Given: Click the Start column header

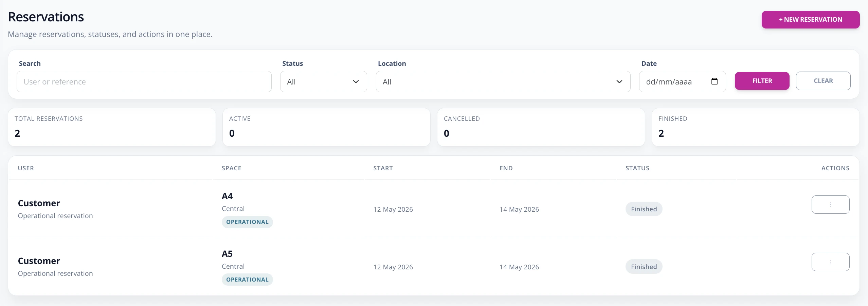Looking at the screenshot, I should pyautogui.click(x=383, y=168).
